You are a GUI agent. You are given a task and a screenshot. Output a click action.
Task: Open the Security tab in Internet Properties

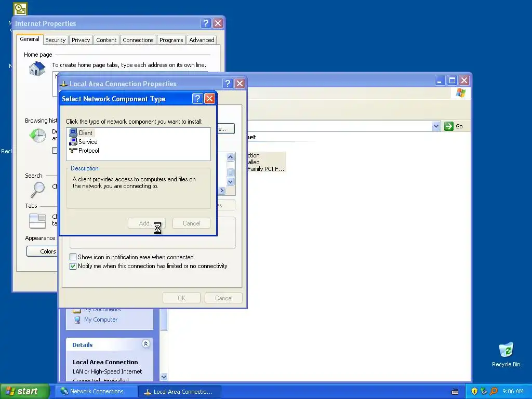[55, 40]
